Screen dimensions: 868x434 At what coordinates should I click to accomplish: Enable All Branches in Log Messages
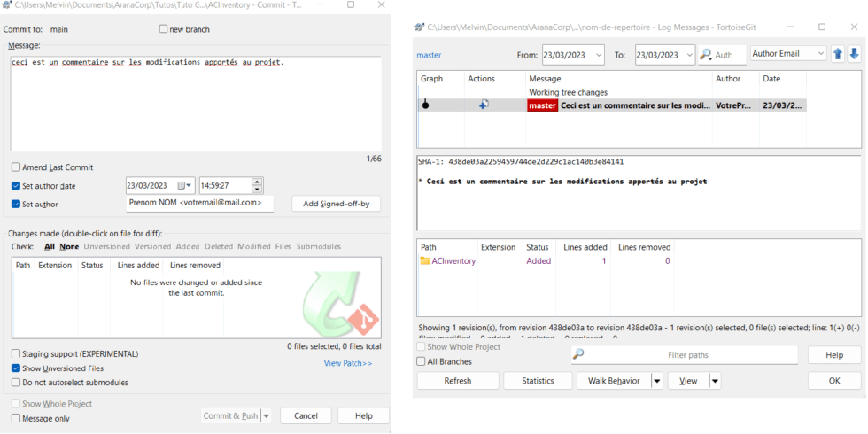422,361
